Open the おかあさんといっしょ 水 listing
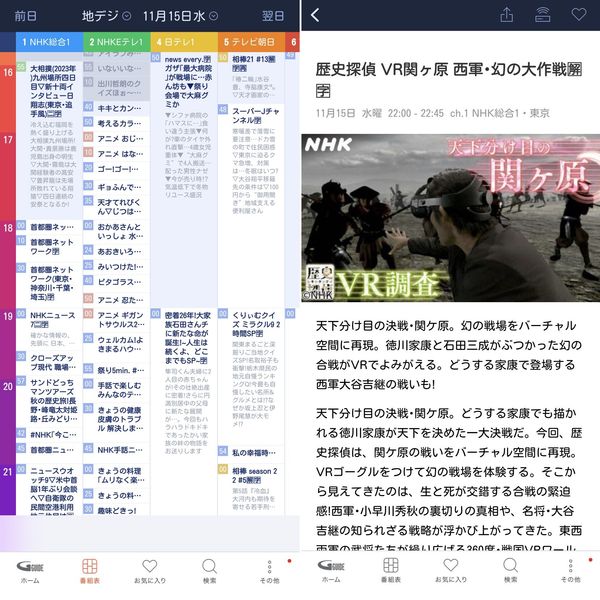This screenshot has width=600, height=600. click(x=117, y=232)
